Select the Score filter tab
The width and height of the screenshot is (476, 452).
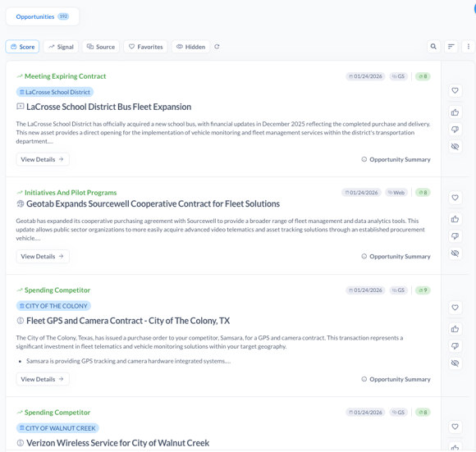click(x=22, y=47)
